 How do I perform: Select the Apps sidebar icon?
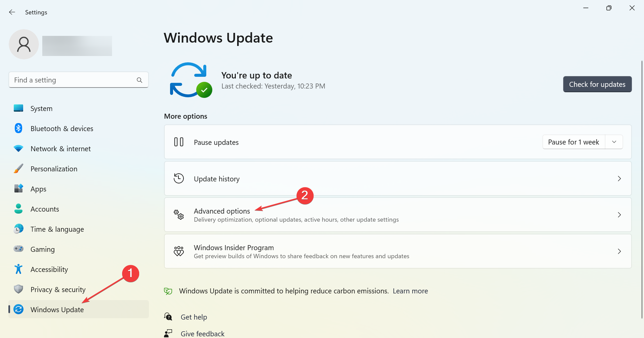[18, 188]
